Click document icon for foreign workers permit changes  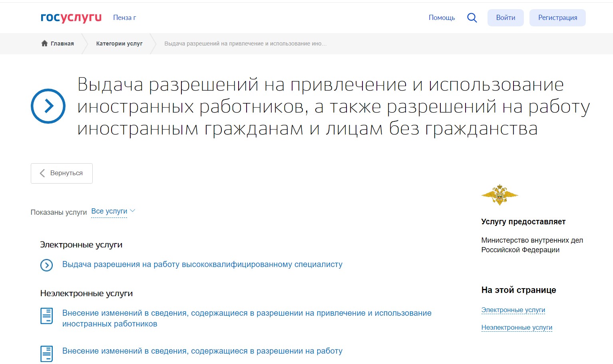coord(47,316)
